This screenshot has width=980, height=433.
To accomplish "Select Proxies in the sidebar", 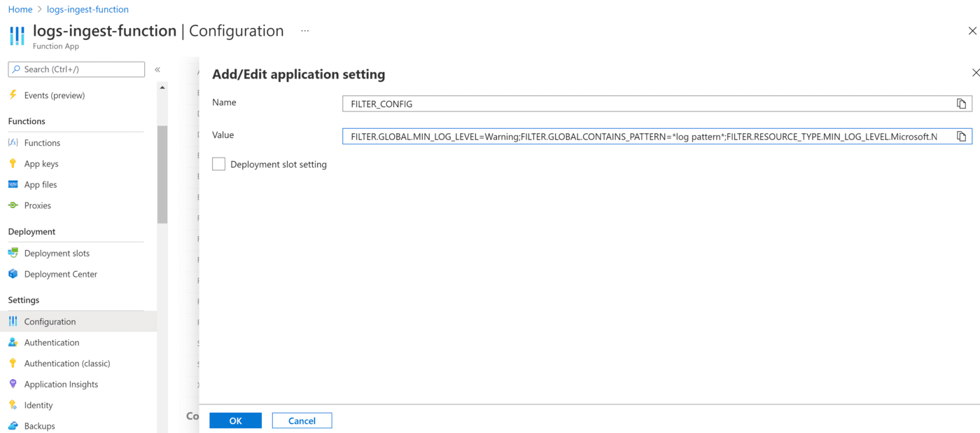I will 38,205.
